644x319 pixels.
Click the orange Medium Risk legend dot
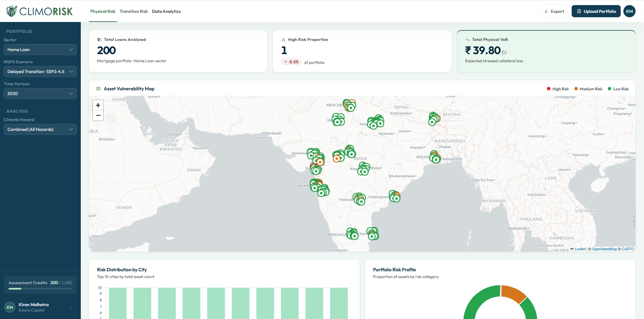[x=576, y=89]
